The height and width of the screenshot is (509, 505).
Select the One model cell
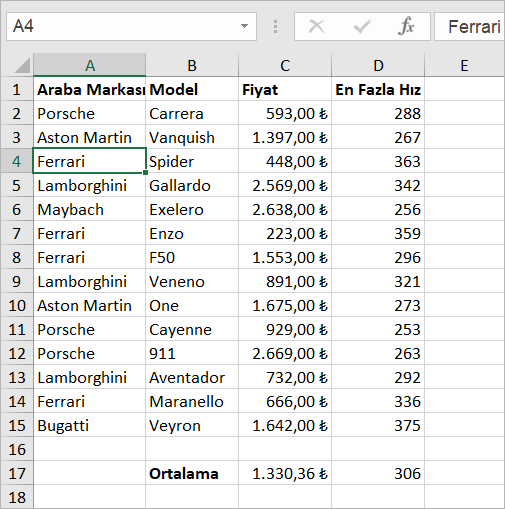click(192, 305)
